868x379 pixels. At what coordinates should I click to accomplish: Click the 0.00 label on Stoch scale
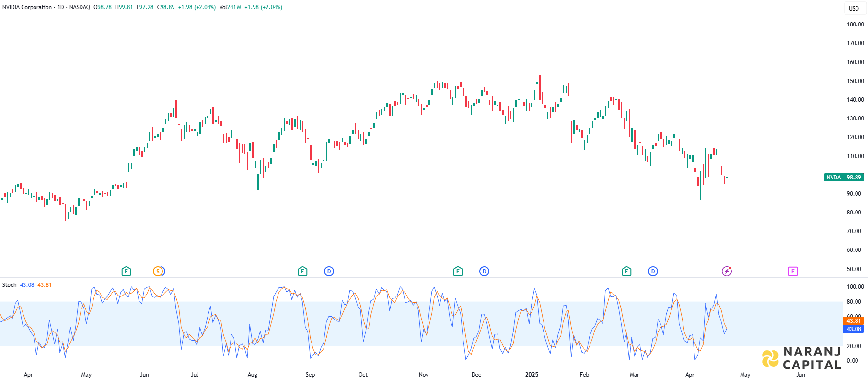(852, 361)
